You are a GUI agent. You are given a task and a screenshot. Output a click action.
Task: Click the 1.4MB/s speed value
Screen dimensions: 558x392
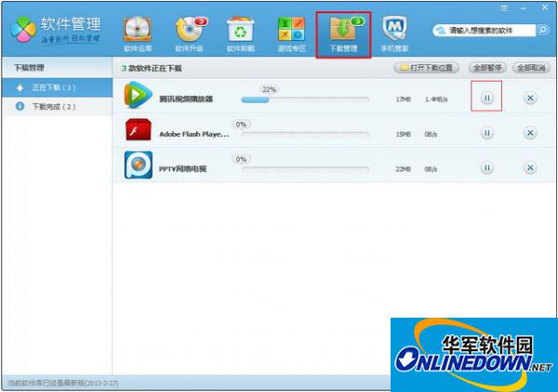click(436, 99)
